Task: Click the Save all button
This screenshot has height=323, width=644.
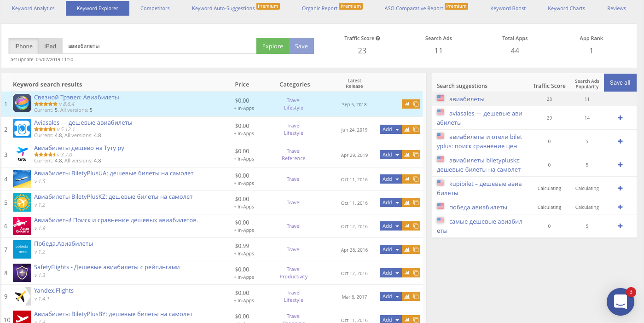Action: pyautogui.click(x=620, y=82)
